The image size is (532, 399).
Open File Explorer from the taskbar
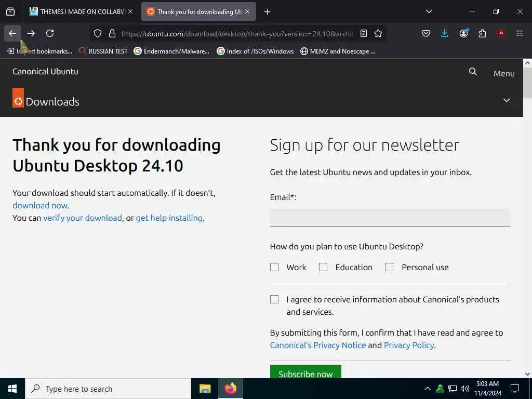point(205,389)
